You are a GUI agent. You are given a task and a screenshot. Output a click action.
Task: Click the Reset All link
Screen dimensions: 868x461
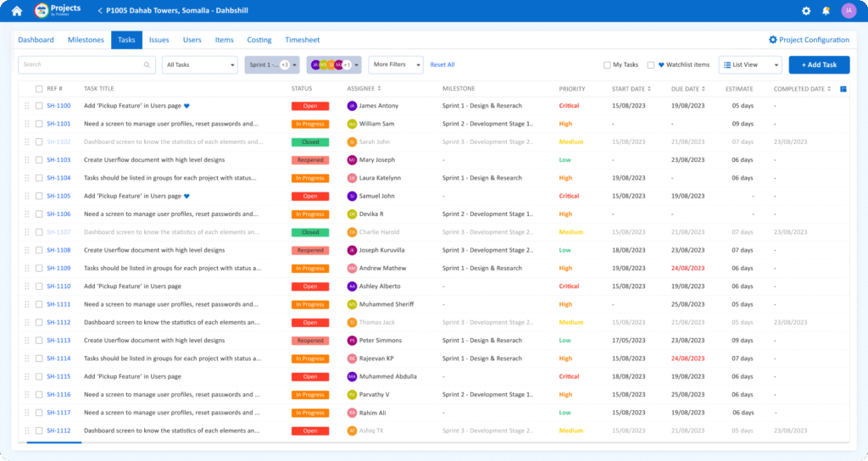[x=442, y=64]
